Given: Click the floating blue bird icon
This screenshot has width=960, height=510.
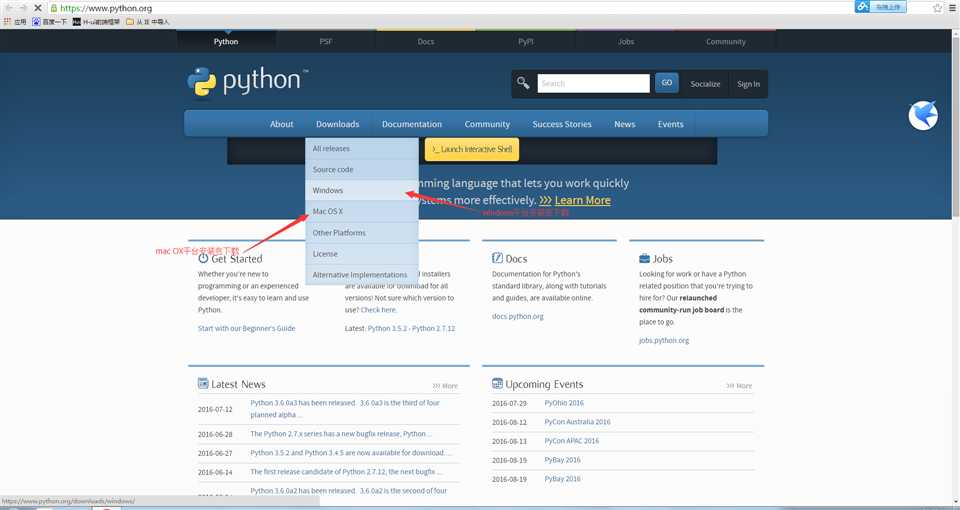Looking at the screenshot, I should [923, 115].
